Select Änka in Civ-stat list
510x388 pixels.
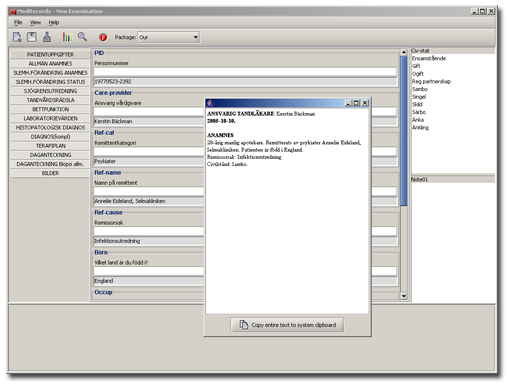coord(418,120)
